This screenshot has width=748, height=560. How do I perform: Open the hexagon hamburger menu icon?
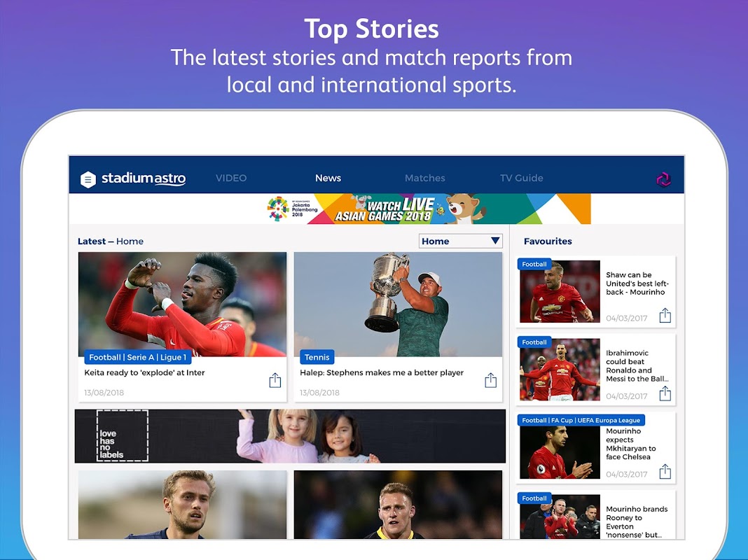(88, 179)
